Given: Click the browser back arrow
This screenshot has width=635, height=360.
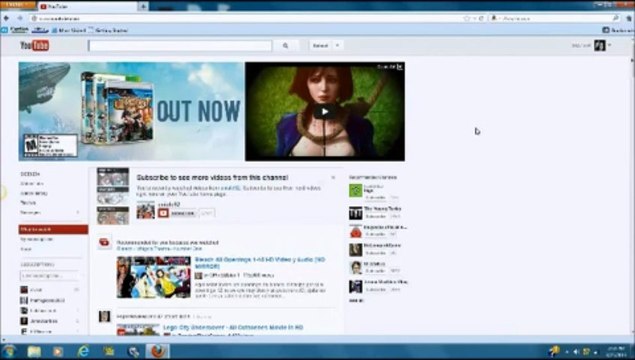Looking at the screenshot, I should 6,18.
